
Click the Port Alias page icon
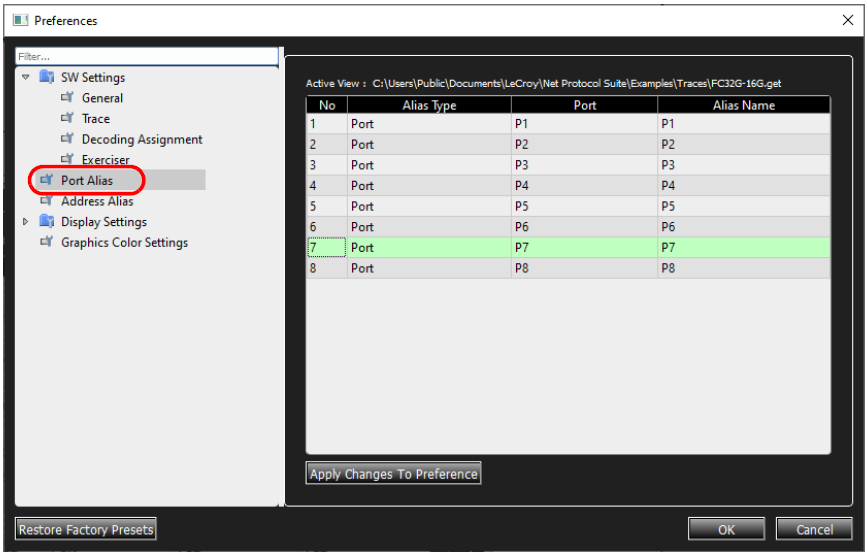coord(47,180)
